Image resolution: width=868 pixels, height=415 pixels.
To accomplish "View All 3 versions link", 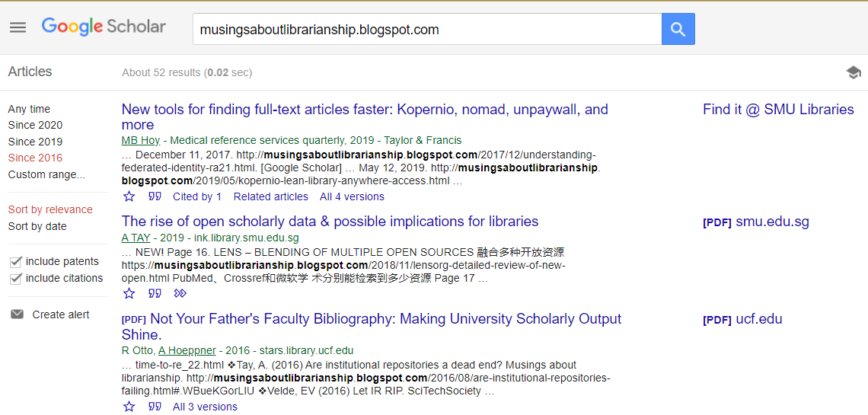I will pyautogui.click(x=205, y=407).
